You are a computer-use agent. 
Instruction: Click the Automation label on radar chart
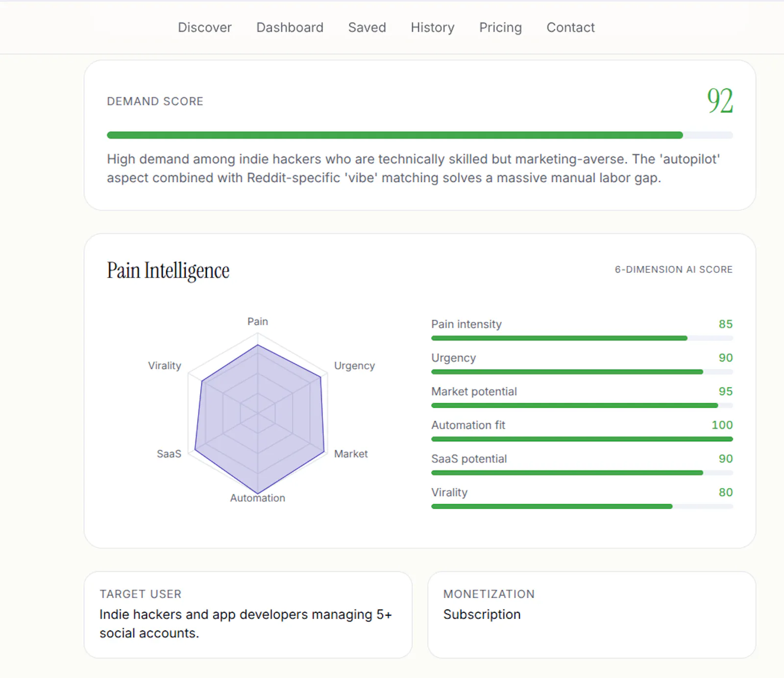258,498
